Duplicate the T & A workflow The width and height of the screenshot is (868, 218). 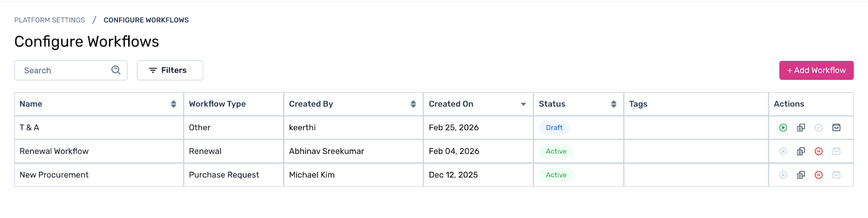pos(801,128)
